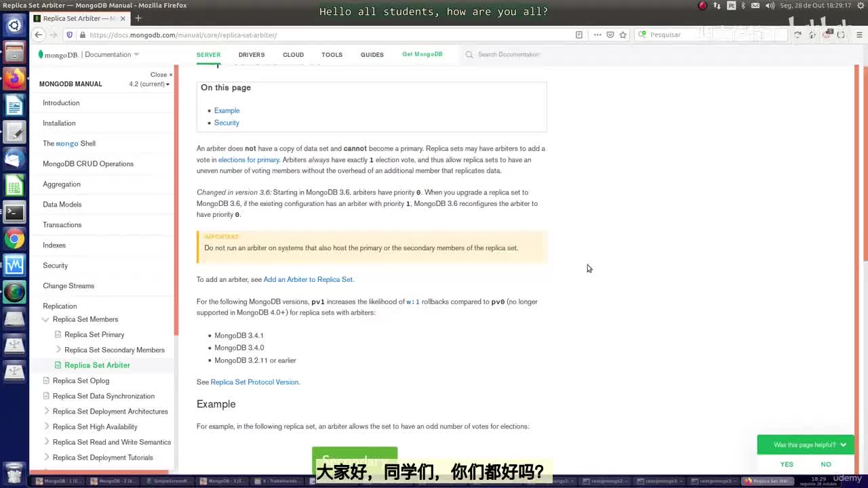Click the padlock site security icon

point(83,35)
